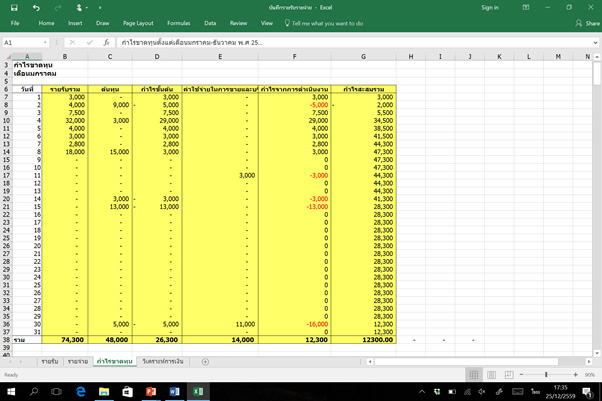Open taskbar Search magnifier icon

coord(34,391)
